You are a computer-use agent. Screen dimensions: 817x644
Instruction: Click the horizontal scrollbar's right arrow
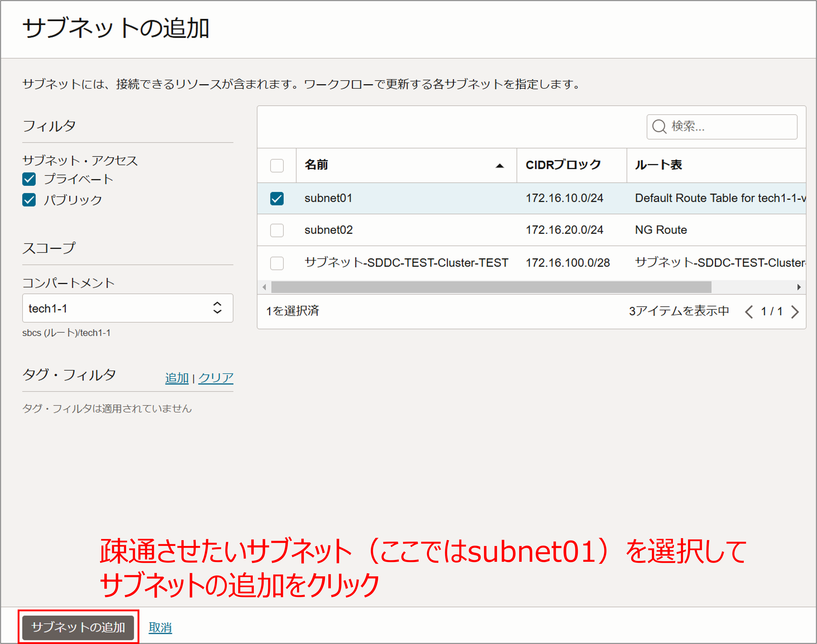799,287
